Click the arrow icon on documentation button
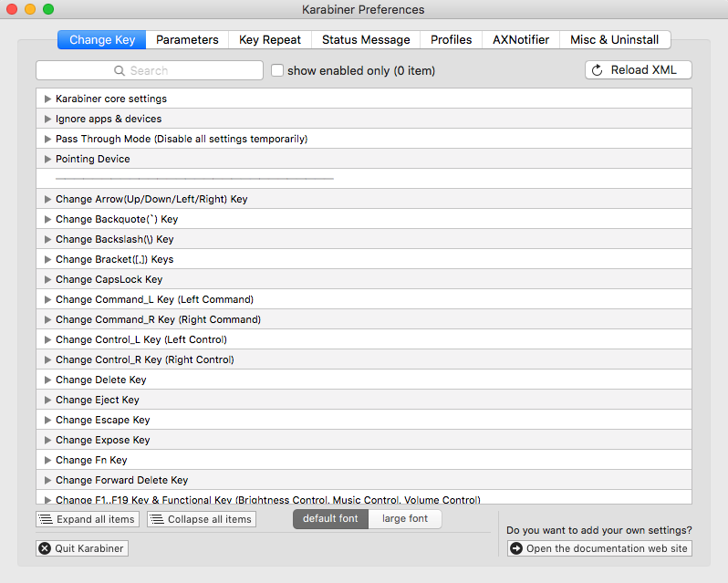The height and width of the screenshot is (583, 728). (x=516, y=548)
